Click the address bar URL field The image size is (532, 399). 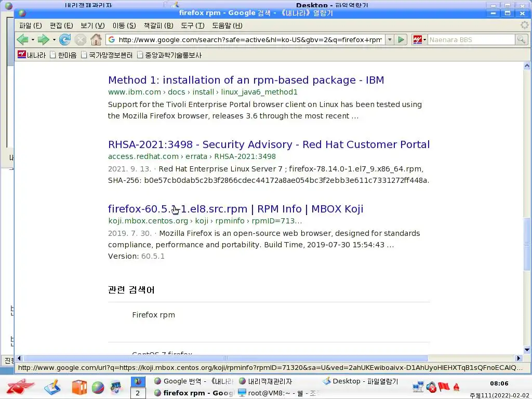pos(250,39)
